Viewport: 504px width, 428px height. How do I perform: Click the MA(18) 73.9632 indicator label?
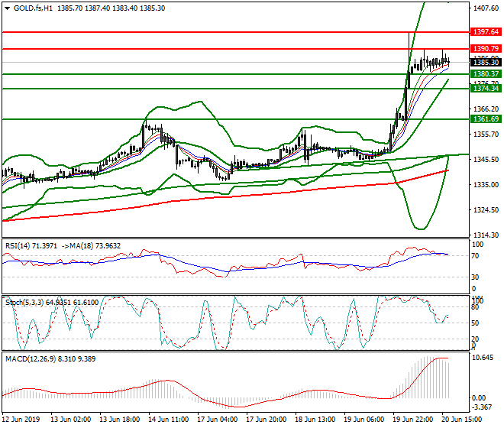[95, 246]
